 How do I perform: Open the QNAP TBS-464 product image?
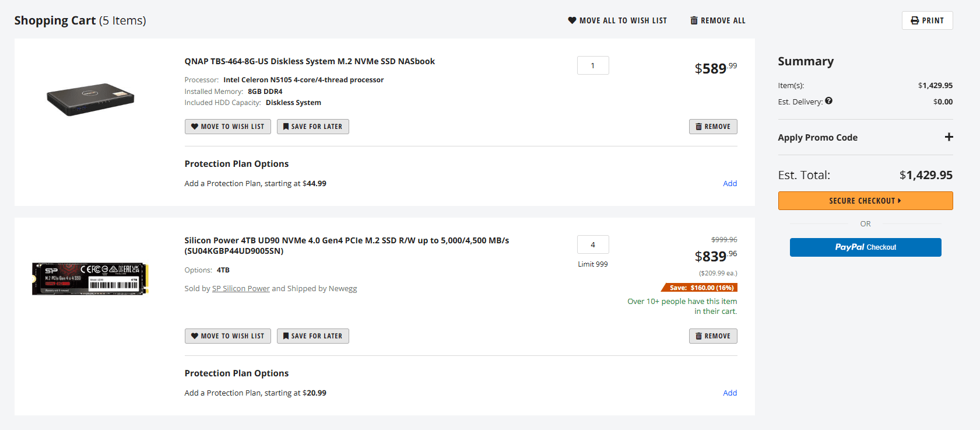click(90, 99)
